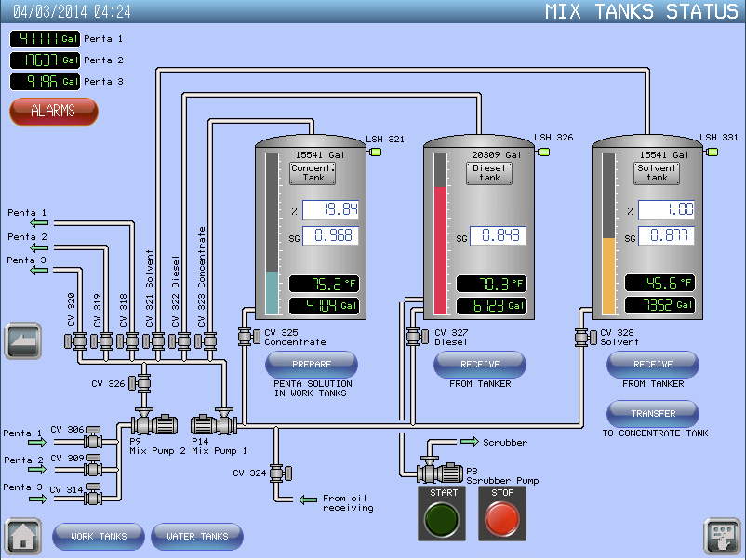Image resolution: width=746 pixels, height=560 pixels.
Task: Toggle the CV 324 oil receiving valve
Action: 277,473
